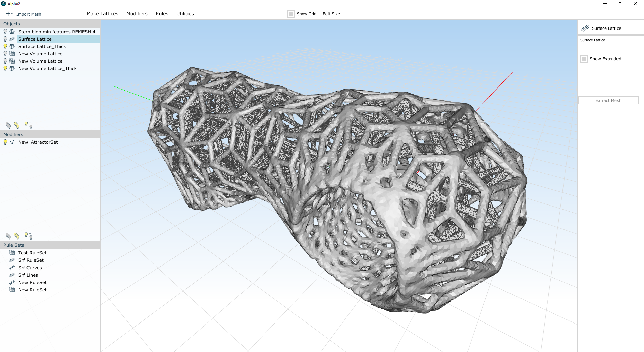644x352 pixels.
Task: Click surface-type icon of the first New RuleSet
Action: pyautogui.click(x=12, y=282)
